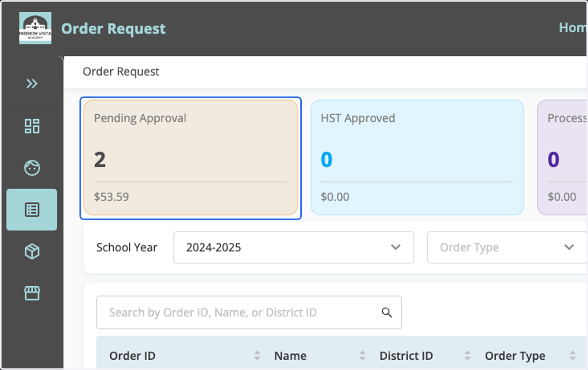The width and height of the screenshot is (588, 370).
Task: Select the order list icon in the sidebar
Action: point(32,210)
